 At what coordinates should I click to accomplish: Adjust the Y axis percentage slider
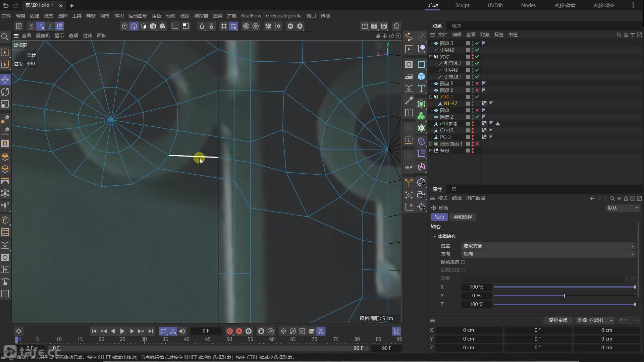[564, 296]
